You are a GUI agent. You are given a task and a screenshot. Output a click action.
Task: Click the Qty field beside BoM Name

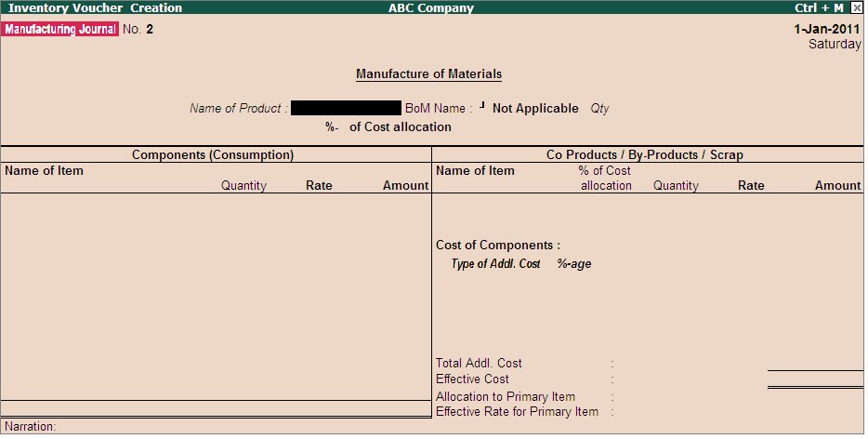[599, 109]
